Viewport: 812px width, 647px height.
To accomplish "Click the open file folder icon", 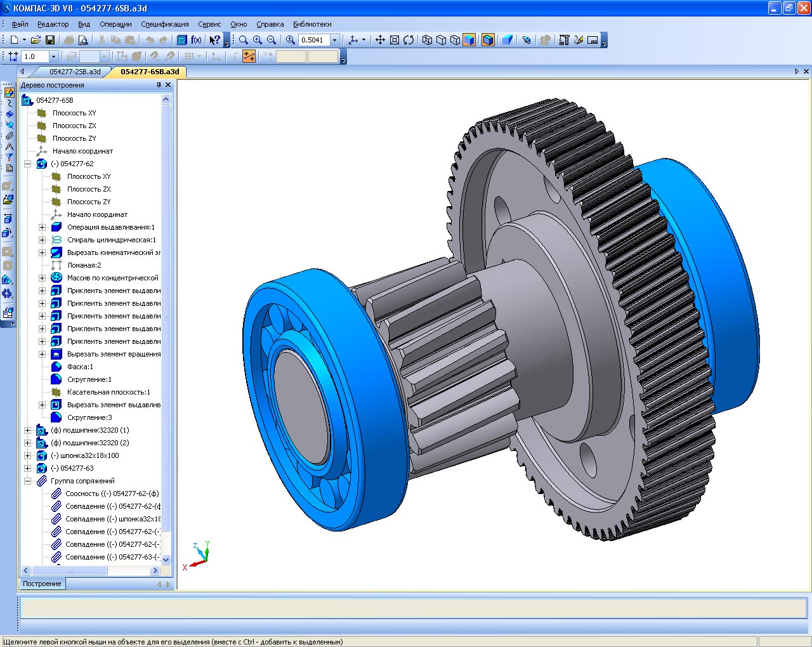I will point(36,40).
